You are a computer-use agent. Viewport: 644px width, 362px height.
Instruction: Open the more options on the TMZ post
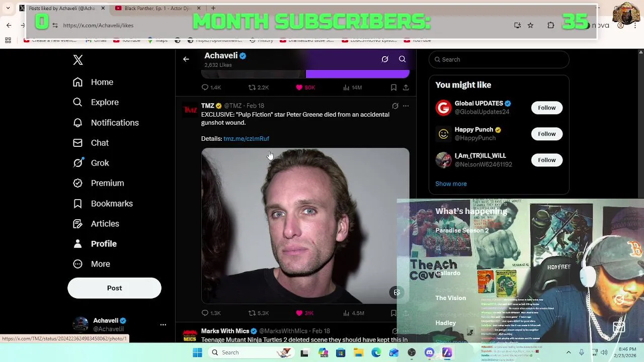pos(406,106)
